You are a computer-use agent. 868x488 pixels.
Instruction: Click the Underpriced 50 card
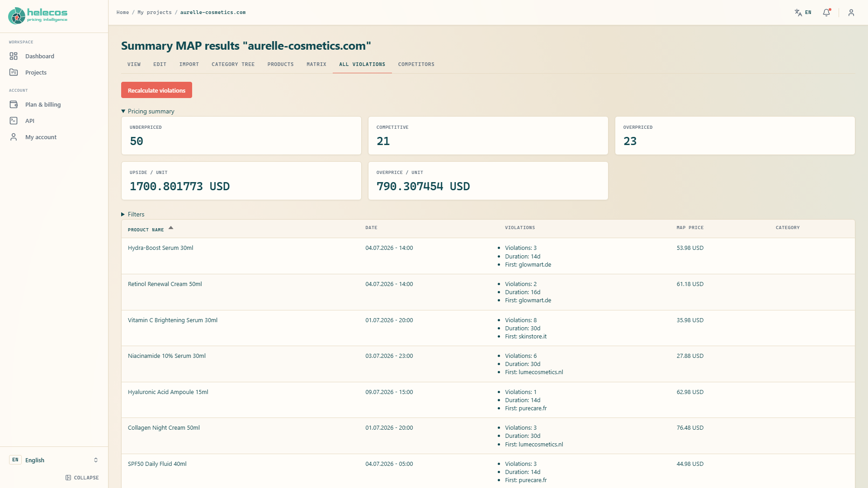pos(241,136)
